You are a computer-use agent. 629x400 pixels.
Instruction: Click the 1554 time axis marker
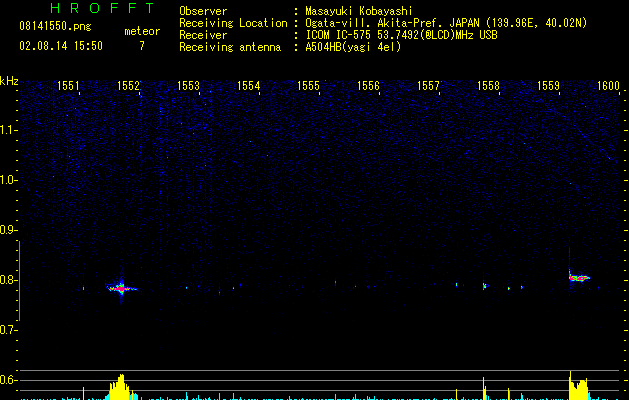(248, 86)
